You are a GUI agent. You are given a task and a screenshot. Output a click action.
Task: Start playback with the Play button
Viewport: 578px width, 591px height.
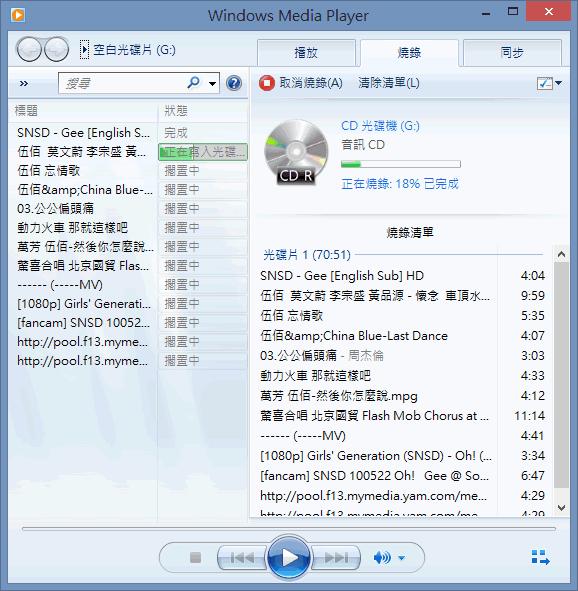click(289, 557)
